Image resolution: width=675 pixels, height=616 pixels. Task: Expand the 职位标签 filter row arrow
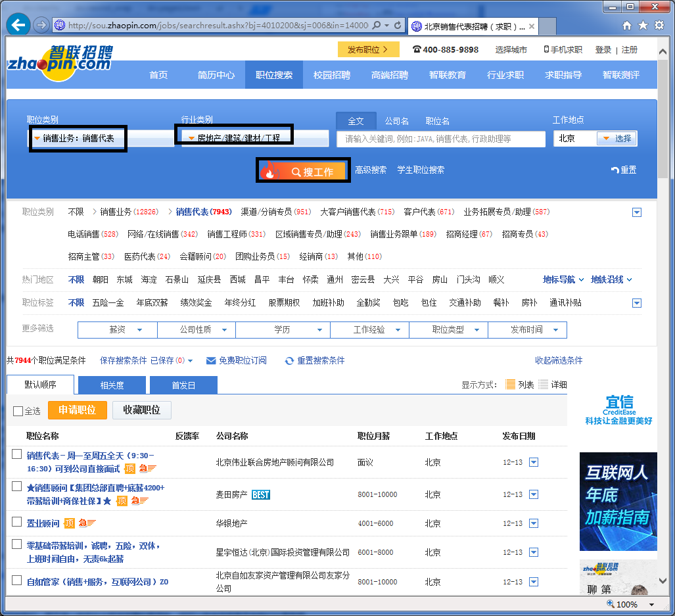pos(637,303)
